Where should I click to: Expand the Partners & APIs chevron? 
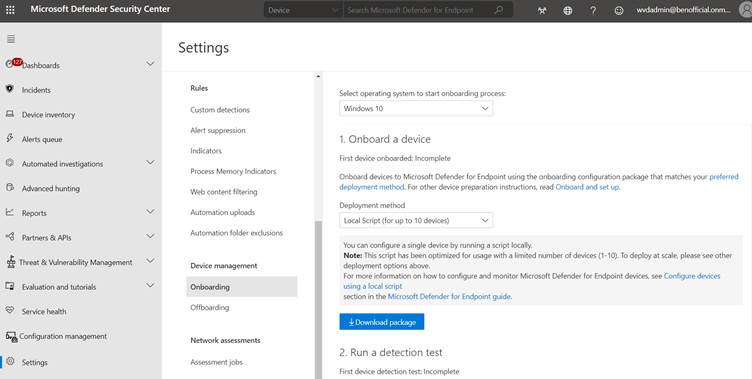(150, 237)
